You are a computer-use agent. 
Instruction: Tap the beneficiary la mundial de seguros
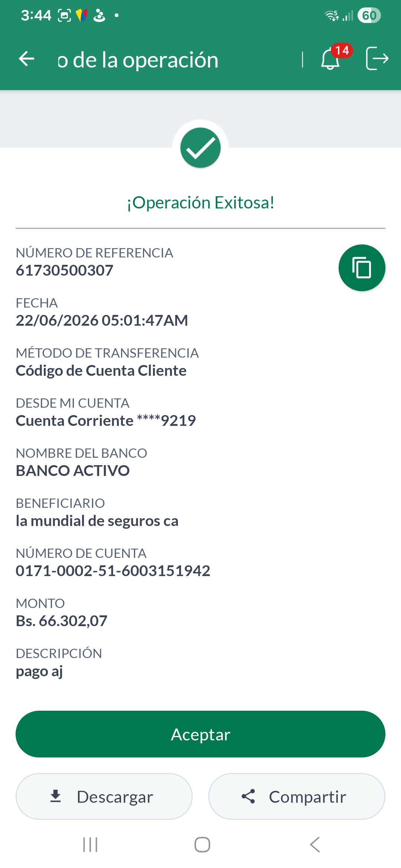[x=97, y=521]
